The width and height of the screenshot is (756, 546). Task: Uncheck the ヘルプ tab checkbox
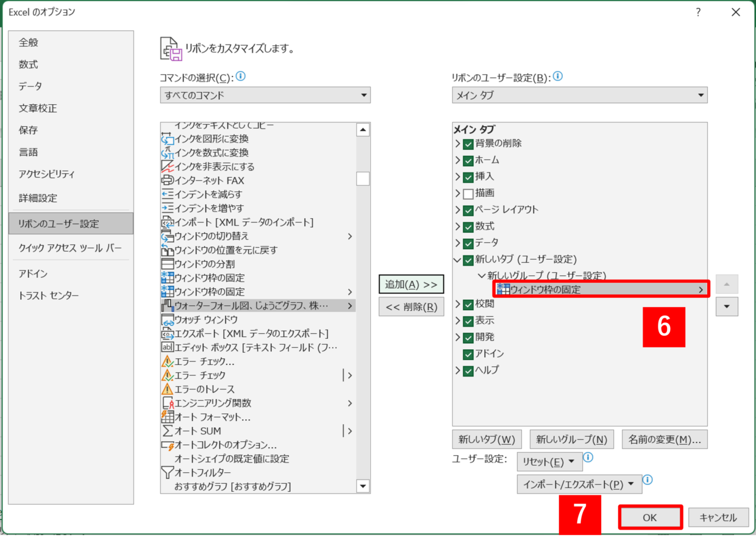[468, 370]
